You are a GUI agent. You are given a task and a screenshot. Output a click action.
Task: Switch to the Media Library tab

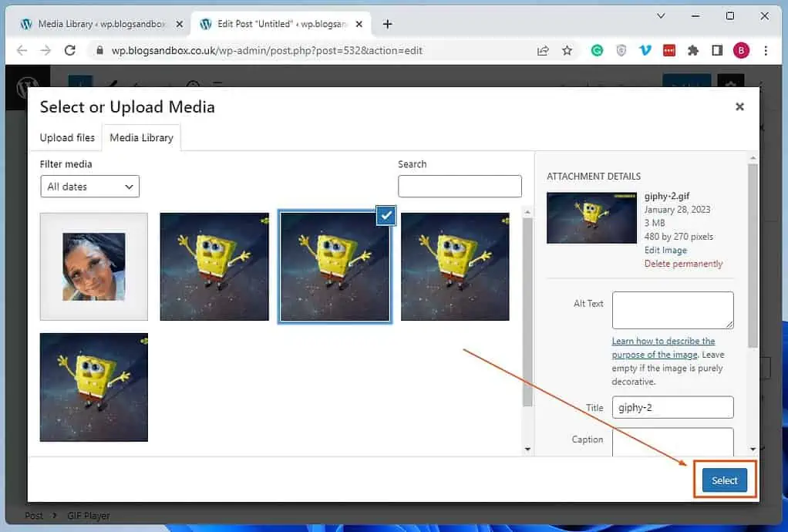coord(141,137)
